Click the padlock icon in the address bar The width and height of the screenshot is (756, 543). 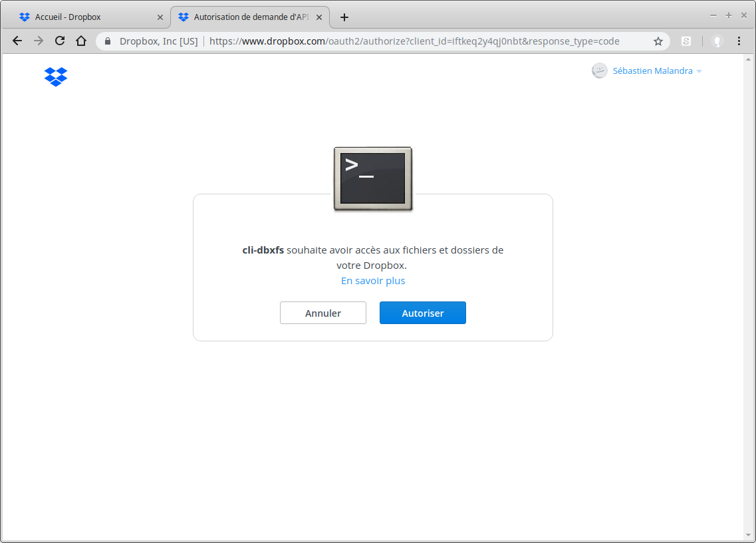[x=107, y=41]
